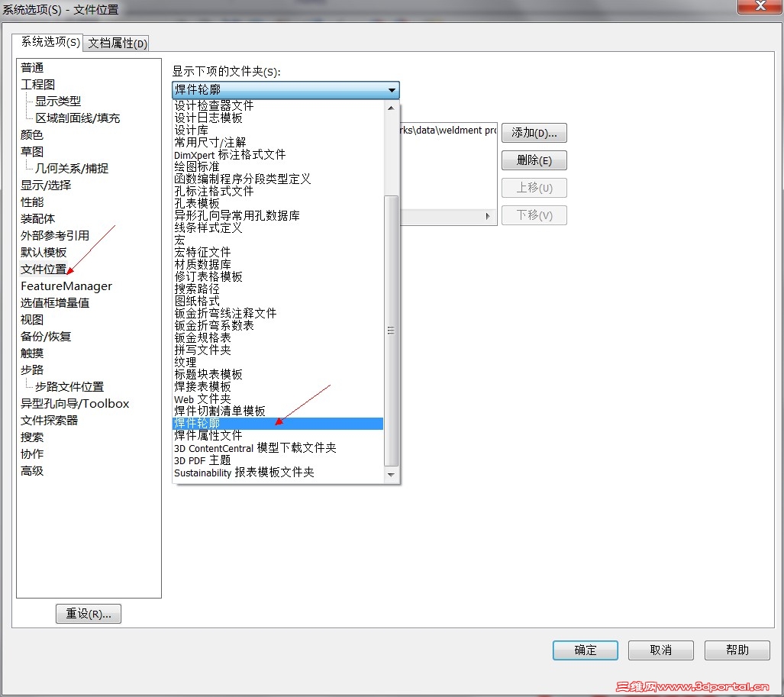Screen dimensions: 784x697
Task: Switch to the 文档属性(D) tab
Action: click(117, 43)
